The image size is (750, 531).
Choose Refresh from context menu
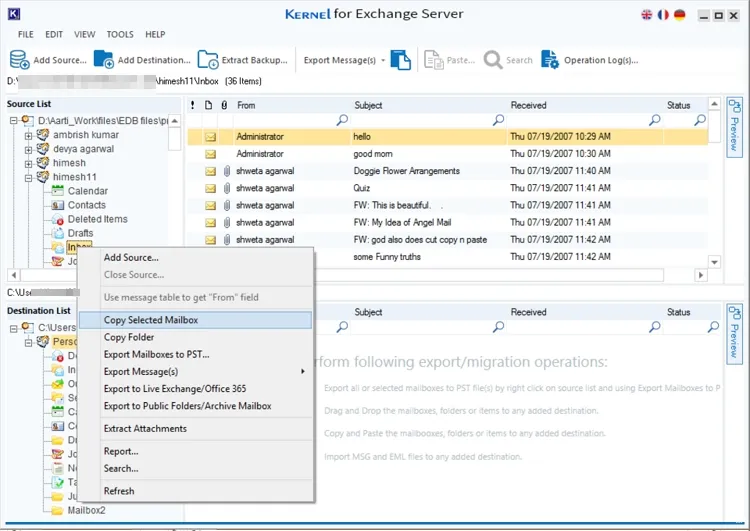pos(196,491)
